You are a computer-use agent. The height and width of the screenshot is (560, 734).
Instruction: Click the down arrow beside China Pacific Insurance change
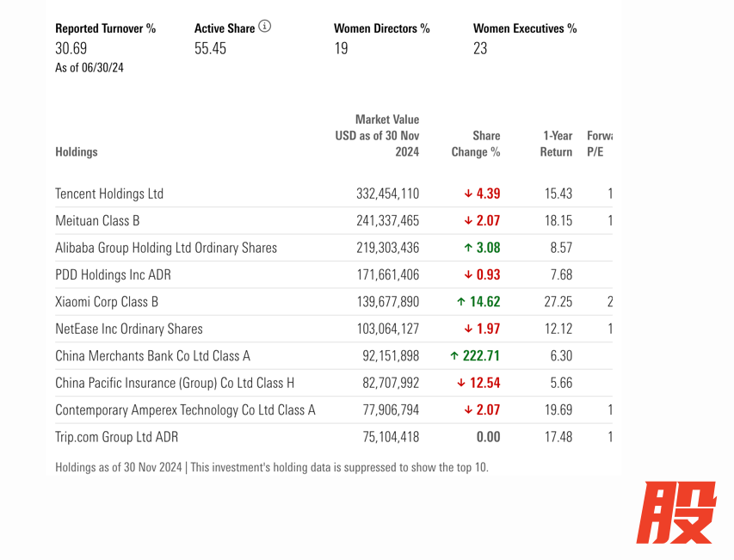pyautogui.click(x=461, y=383)
